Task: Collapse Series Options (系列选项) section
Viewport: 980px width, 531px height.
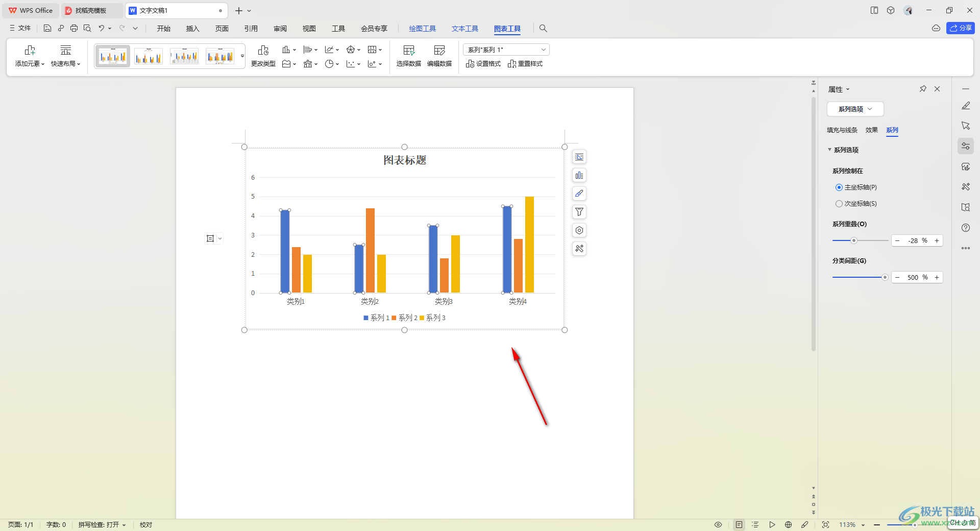Action: point(829,150)
